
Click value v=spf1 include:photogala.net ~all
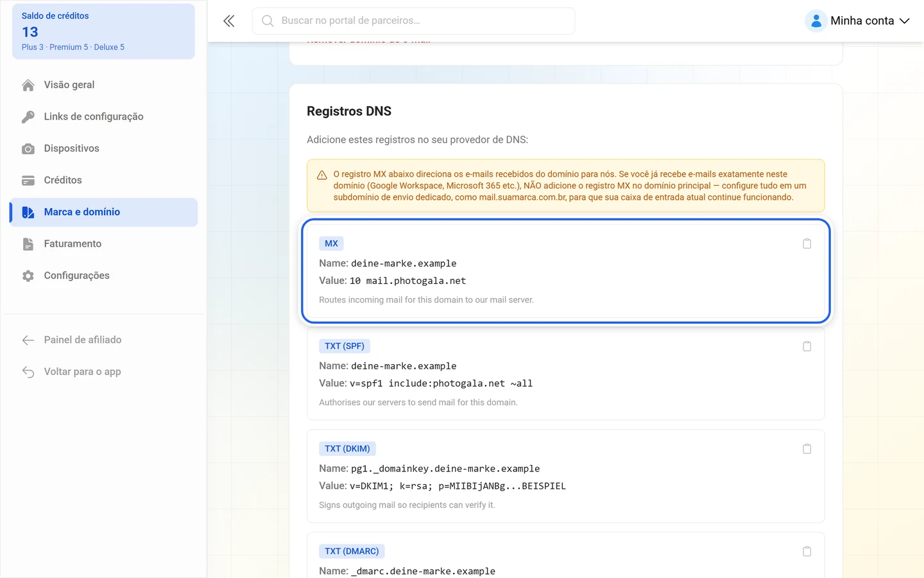click(441, 384)
